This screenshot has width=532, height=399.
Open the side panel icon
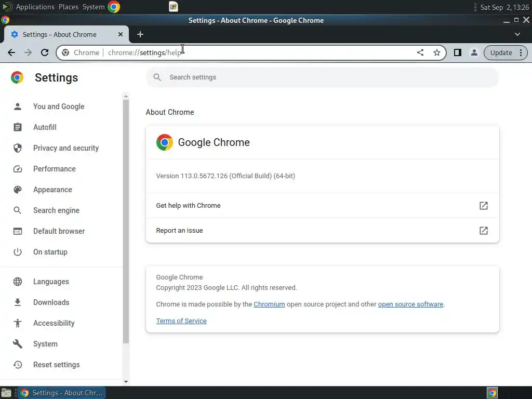click(x=457, y=52)
